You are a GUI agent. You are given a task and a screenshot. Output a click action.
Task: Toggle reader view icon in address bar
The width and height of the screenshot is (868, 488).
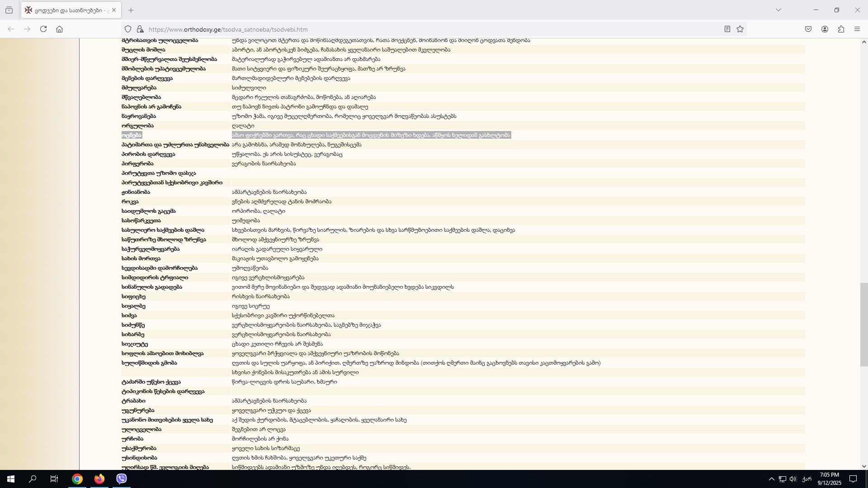(x=727, y=29)
